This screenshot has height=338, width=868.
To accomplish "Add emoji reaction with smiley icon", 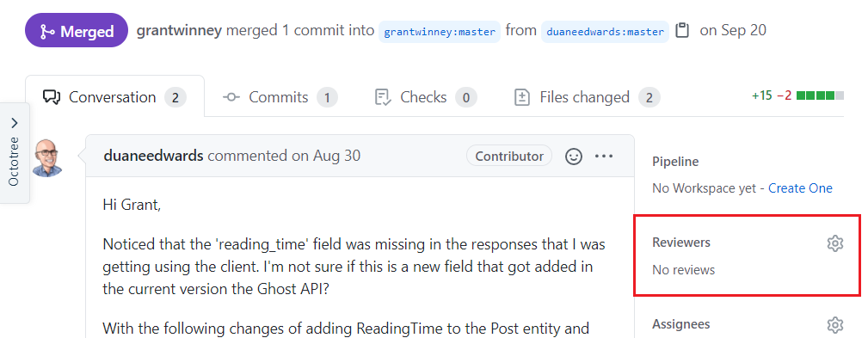I will 574,157.
